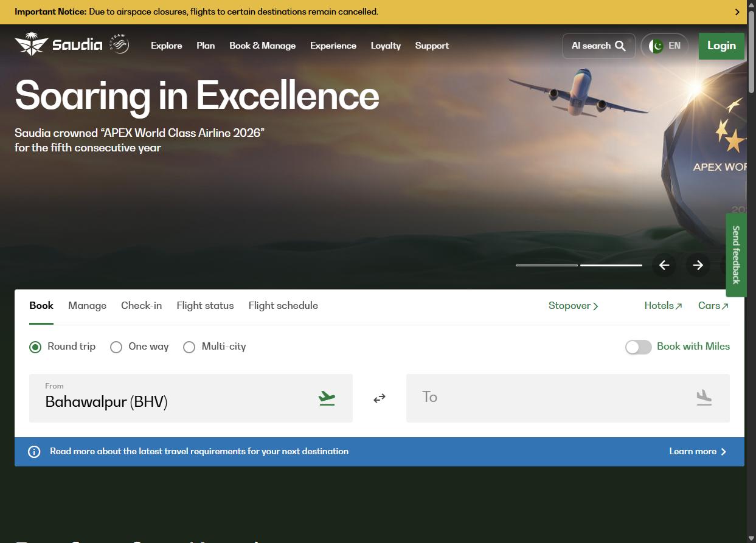Select the Round trip radio button
756x543 pixels.
click(x=35, y=347)
